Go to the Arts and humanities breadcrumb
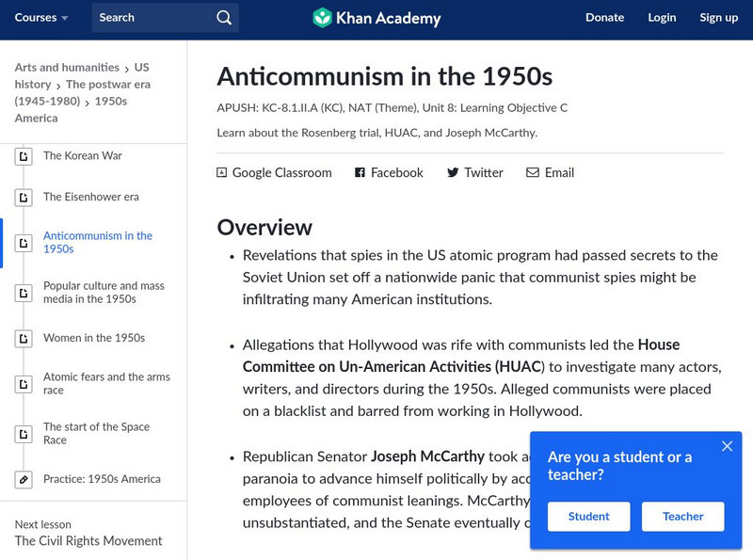The width and height of the screenshot is (753, 560). click(67, 68)
